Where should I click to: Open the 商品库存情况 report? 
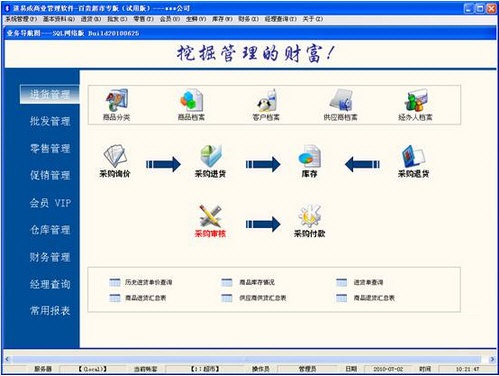(x=248, y=282)
